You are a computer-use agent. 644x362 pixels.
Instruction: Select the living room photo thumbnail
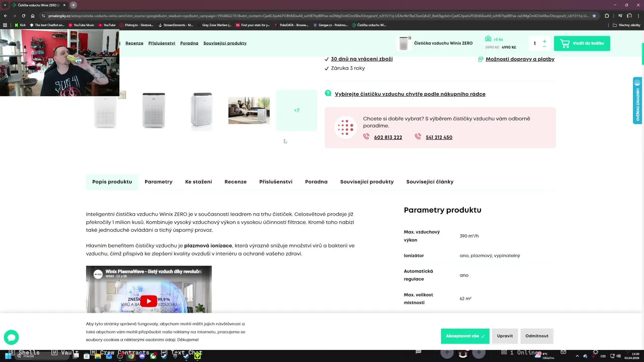249,111
